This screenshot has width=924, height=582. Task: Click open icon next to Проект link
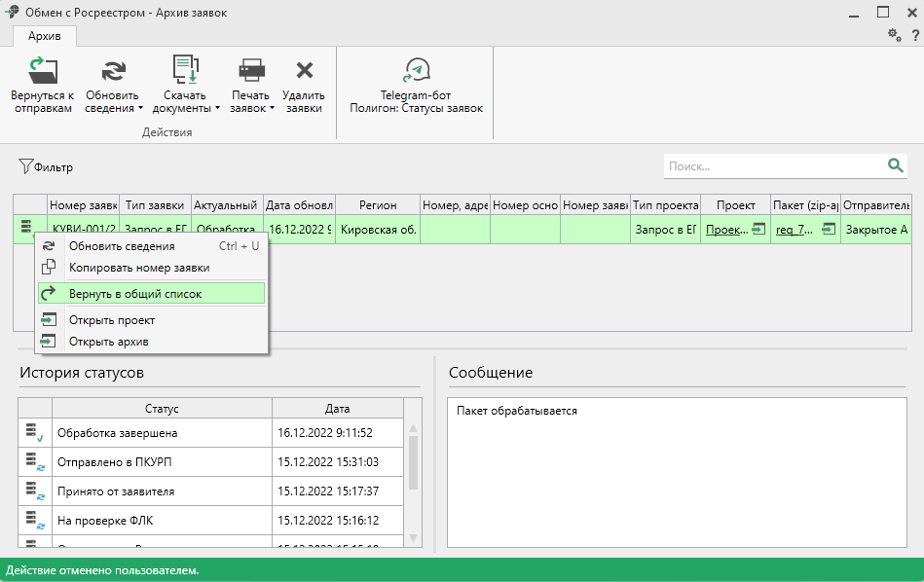coord(758,230)
